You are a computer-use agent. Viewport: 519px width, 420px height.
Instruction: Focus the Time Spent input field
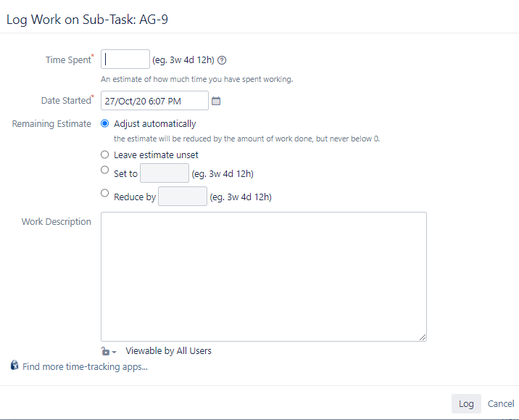pyautogui.click(x=125, y=59)
